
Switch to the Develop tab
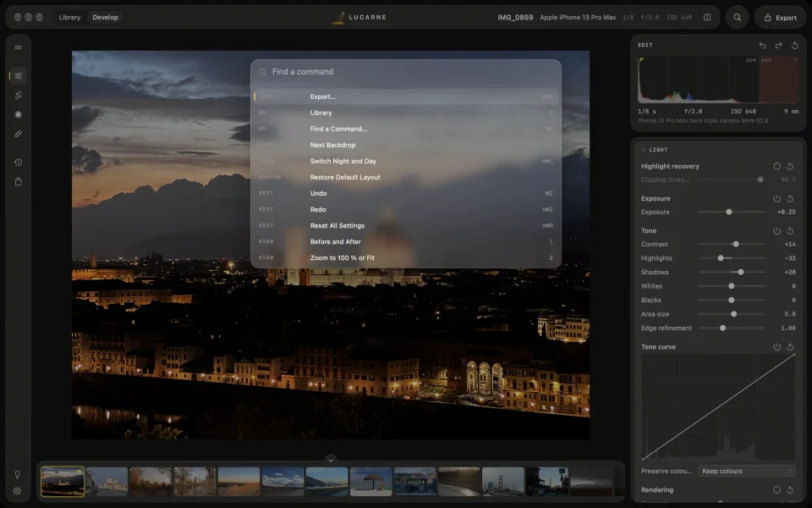105,17
